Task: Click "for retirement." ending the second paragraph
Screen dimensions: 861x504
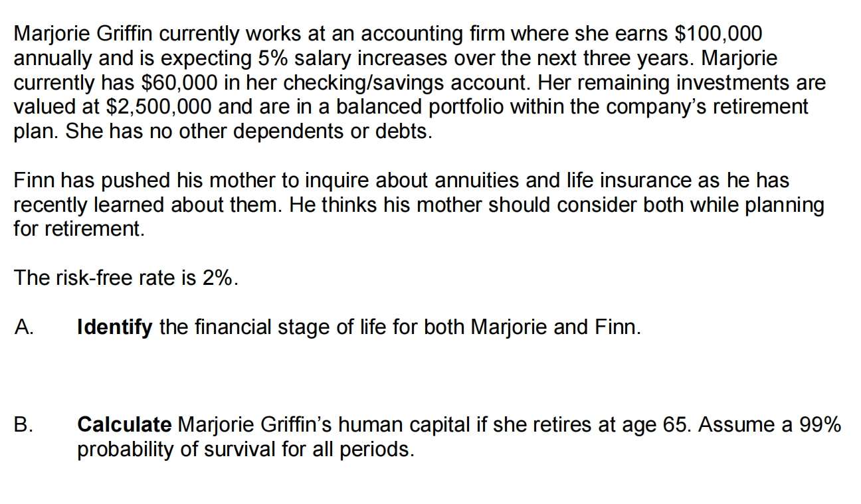Action: [78, 230]
